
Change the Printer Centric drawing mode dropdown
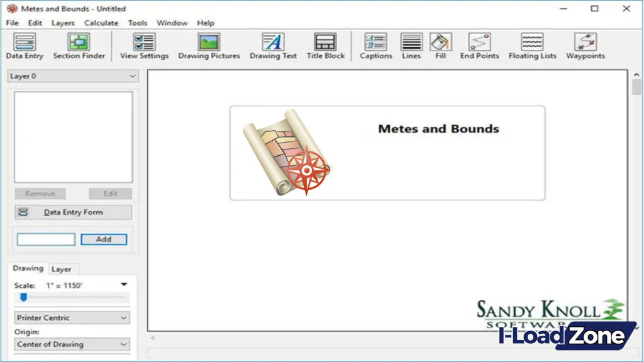(71, 317)
